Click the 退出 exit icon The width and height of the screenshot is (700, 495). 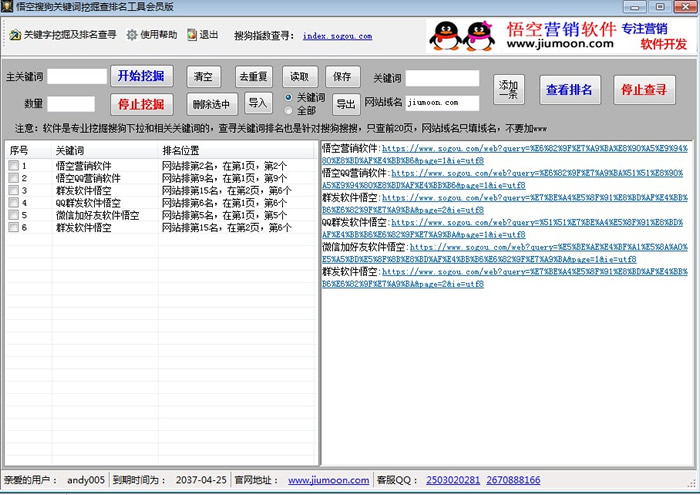tap(191, 35)
